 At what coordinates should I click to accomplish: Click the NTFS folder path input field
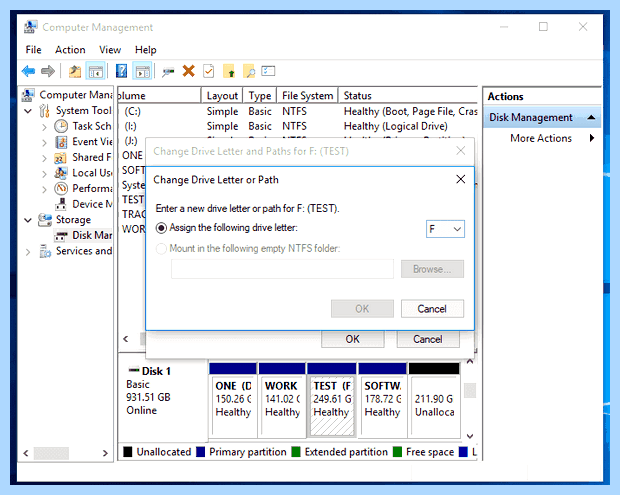pyautogui.click(x=282, y=269)
